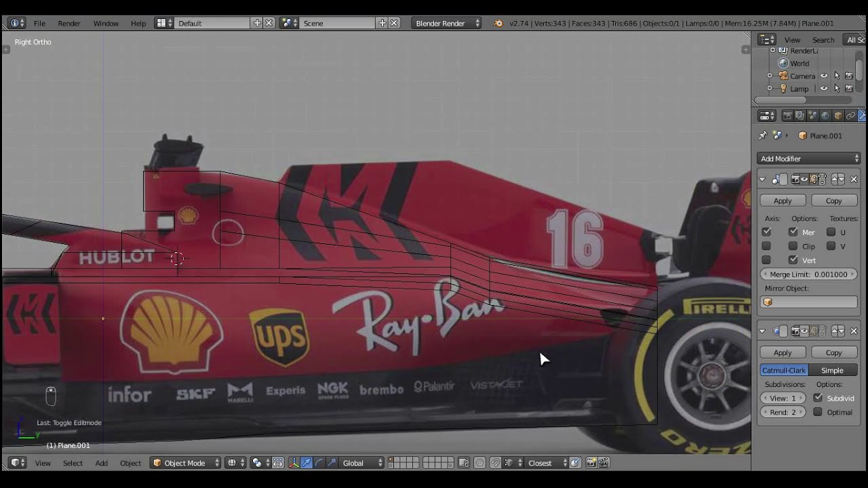This screenshot has width=868, height=488.
Task: Open the Object Mode dropdown
Action: click(185, 463)
